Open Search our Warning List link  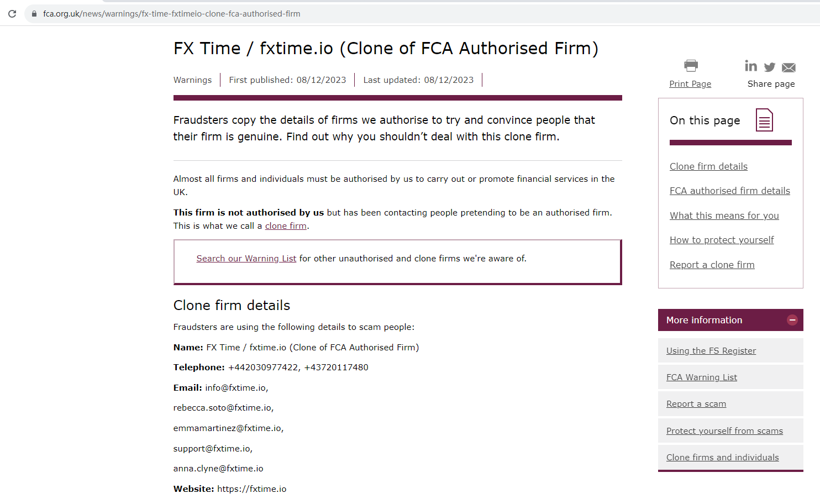246,259
